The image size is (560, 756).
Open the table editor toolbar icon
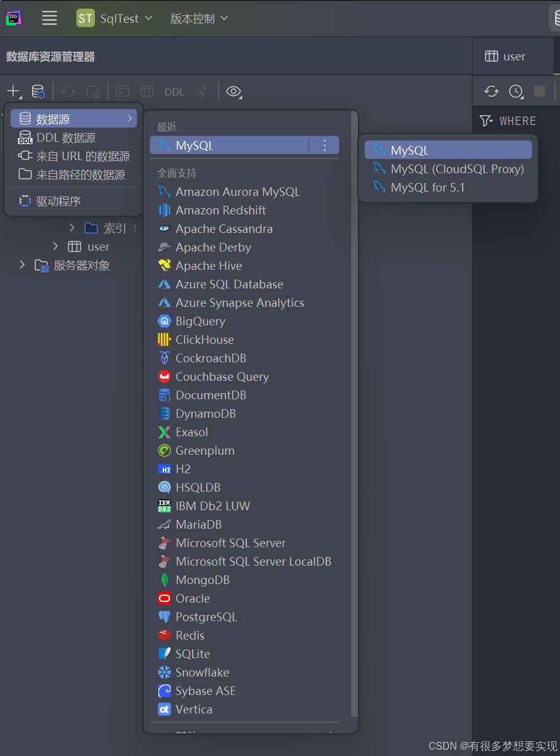[147, 91]
